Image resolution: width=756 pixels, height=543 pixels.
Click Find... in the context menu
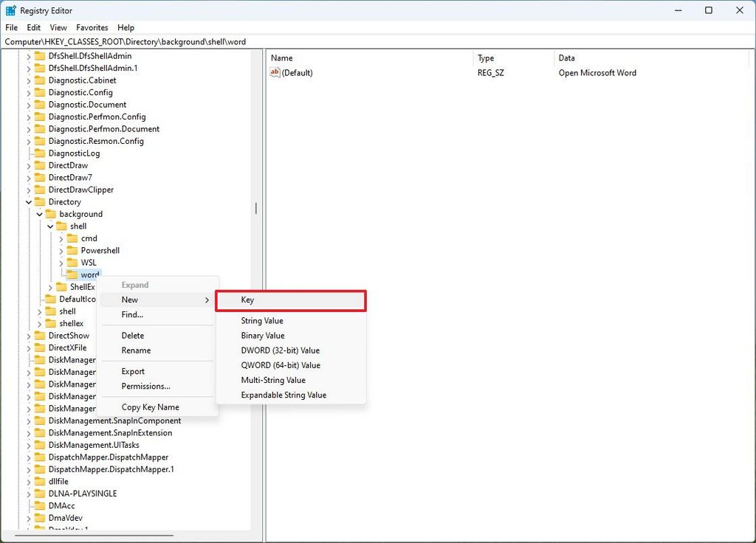pyautogui.click(x=133, y=315)
